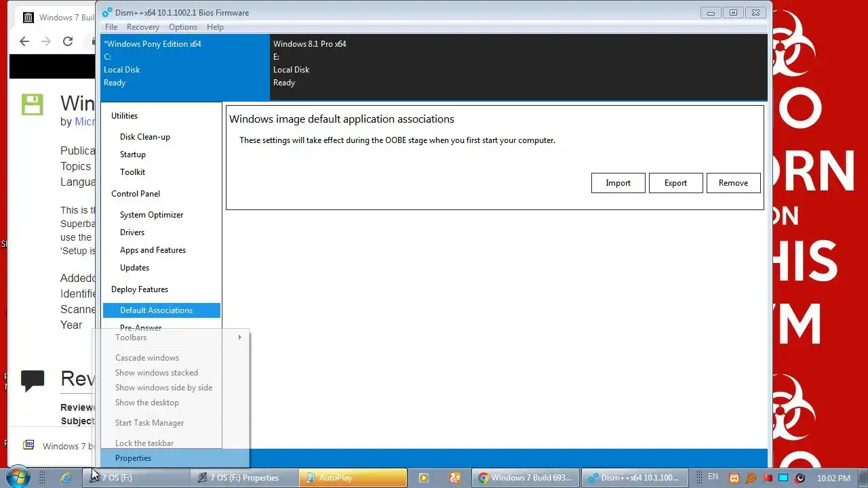Image resolution: width=868 pixels, height=488 pixels.
Task: Click Remove for default associations
Action: point(733,183)
